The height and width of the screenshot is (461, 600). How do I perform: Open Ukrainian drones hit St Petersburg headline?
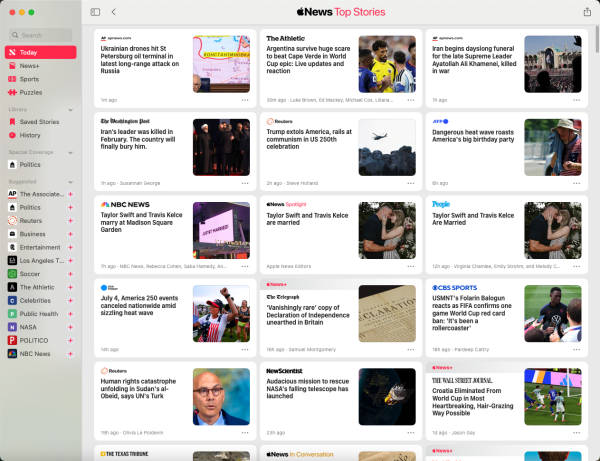[x=140, y=60]
